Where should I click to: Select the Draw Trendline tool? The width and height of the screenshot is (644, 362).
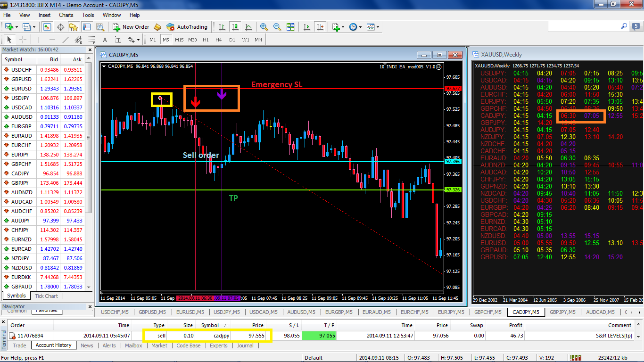pyautogui.click(x=66, y=40)
